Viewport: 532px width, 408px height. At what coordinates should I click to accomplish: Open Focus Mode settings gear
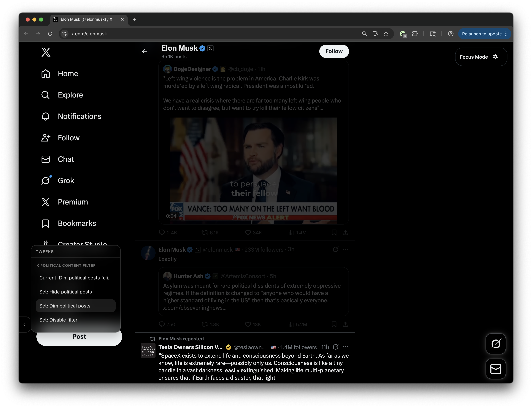click(x=495, y=57)
